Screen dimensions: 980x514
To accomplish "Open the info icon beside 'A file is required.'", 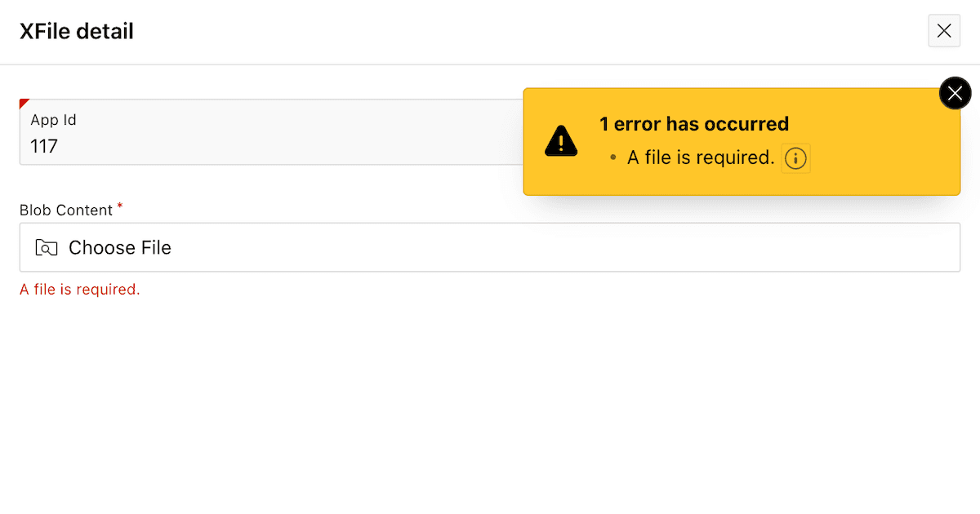I will tap(795, 158).
